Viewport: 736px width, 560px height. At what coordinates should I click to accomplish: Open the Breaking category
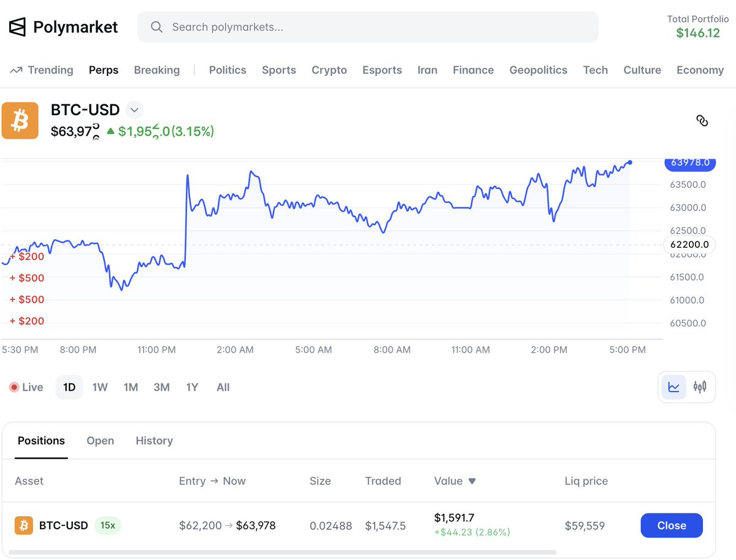(157, 70)
